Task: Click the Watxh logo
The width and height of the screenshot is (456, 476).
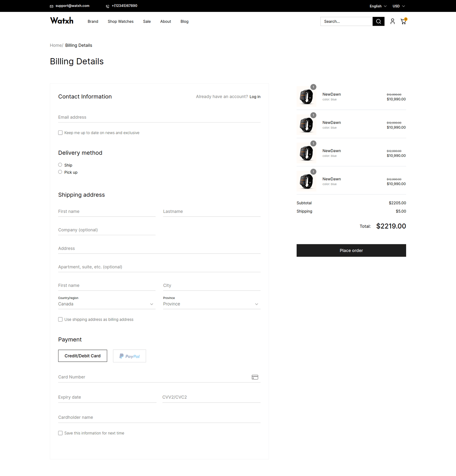Action: tap(62, 21)
